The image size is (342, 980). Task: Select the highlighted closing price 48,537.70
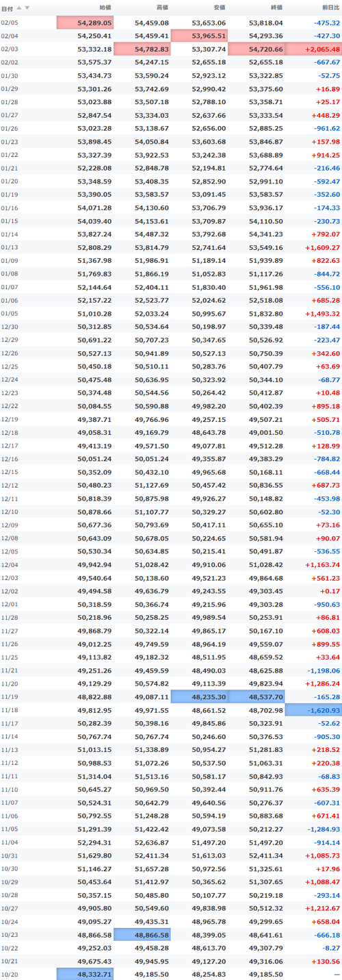(256, 696)
